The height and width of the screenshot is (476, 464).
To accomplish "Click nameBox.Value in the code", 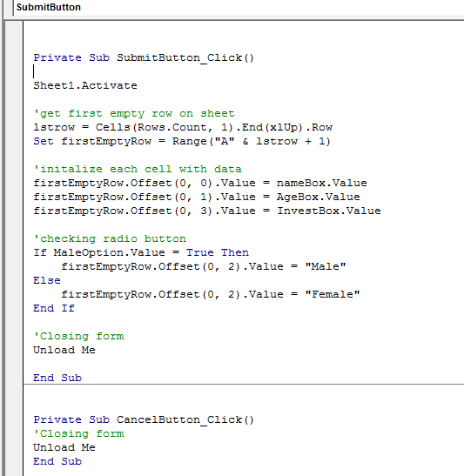I will (x=321, y=183).
